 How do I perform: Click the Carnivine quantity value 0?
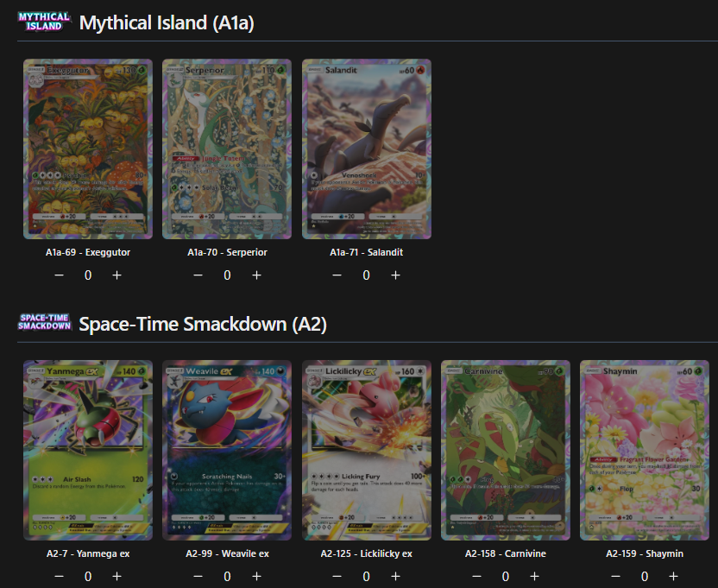pos(506,576)
